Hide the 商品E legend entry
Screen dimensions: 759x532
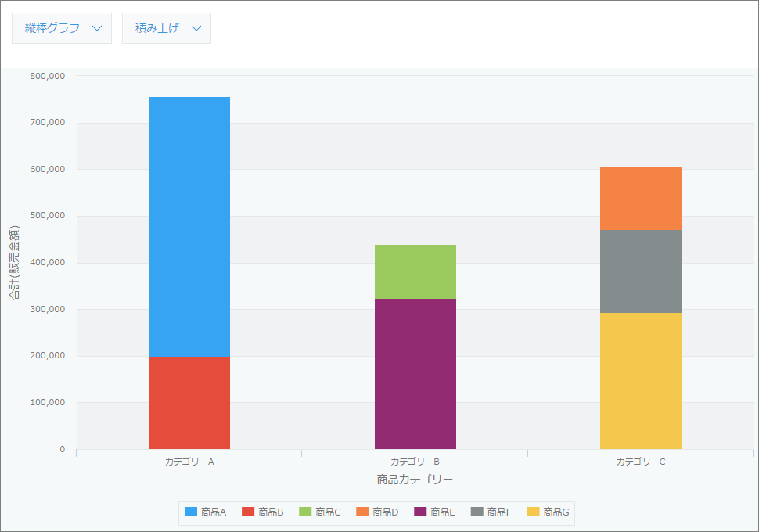pyautogui.click(x=434, y=512)
